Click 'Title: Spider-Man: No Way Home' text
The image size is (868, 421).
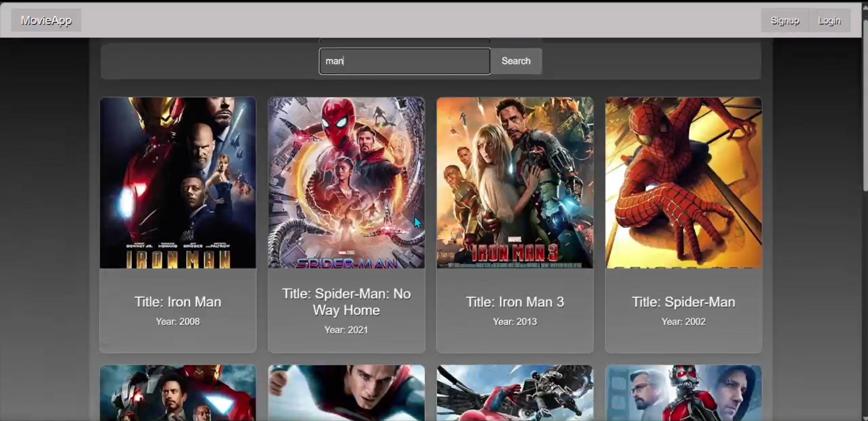coord(346,302)
